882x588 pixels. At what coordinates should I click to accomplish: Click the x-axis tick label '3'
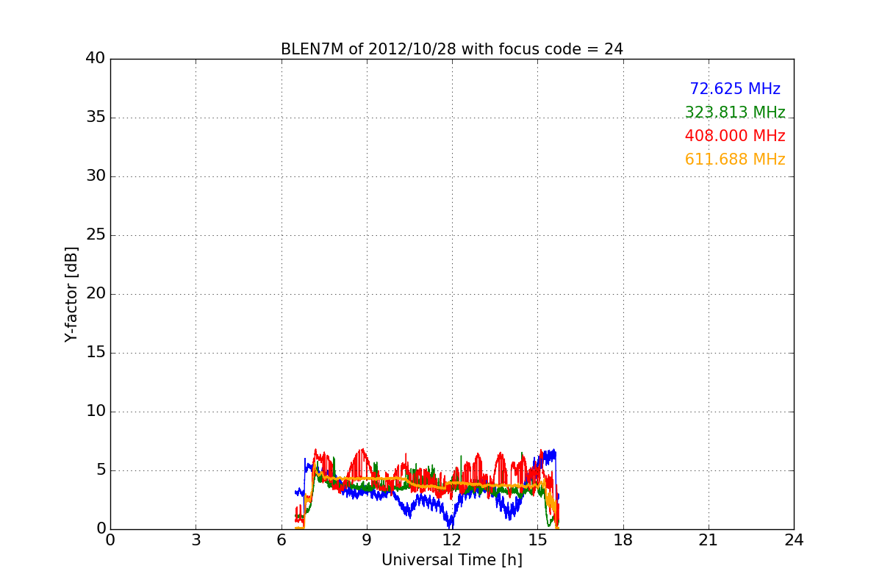(x=196, y=540)
